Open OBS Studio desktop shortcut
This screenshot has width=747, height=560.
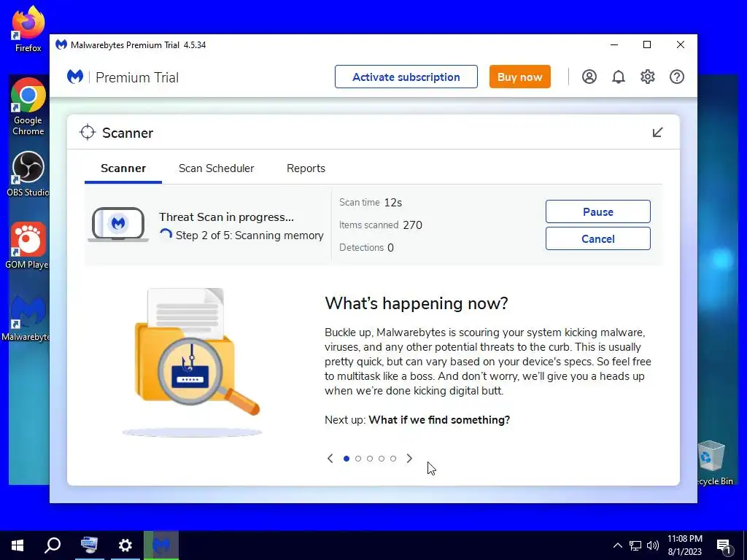pyautogui.click(x=28, y=174)
